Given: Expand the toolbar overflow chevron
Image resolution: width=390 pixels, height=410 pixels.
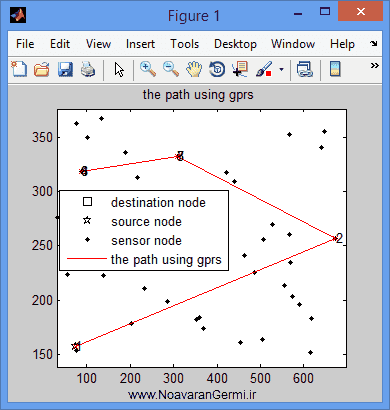Looking at the screenshot, I should [x=375, y=65].
